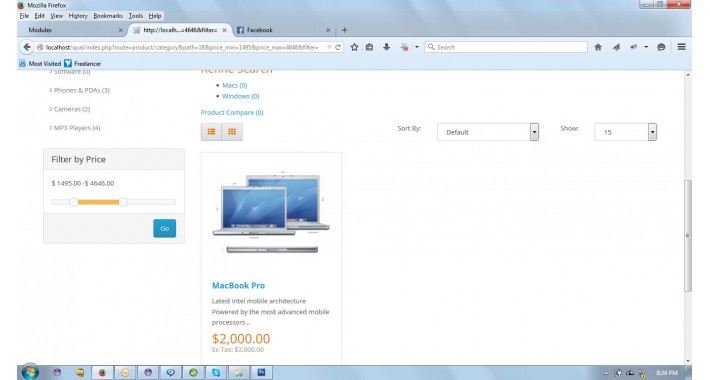Click the Go button in price filter
The height and width of the screenshot is (380, 710).
pyautogui.click(x=164, y=228)
